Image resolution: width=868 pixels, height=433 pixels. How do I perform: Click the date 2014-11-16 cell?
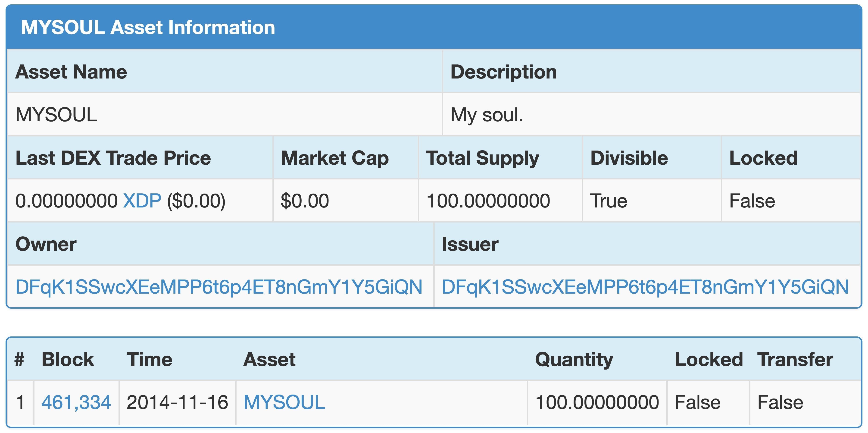pos(177,402)
